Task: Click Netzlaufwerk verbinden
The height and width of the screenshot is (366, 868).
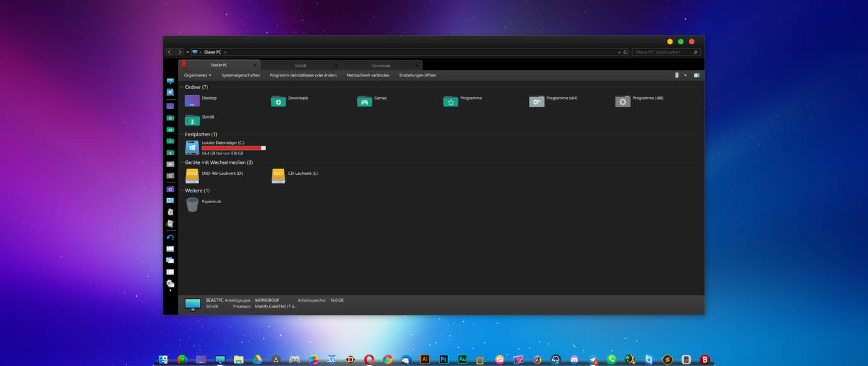Action: tap(367, 75)
